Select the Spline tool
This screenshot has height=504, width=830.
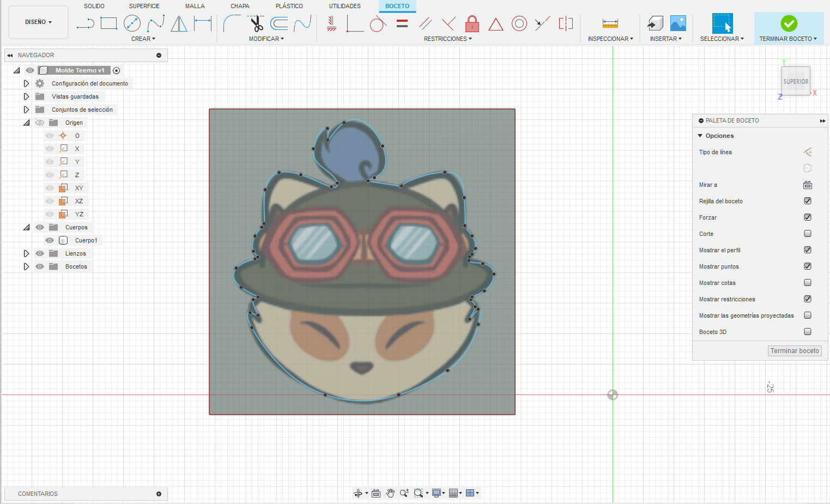point(156,23)
